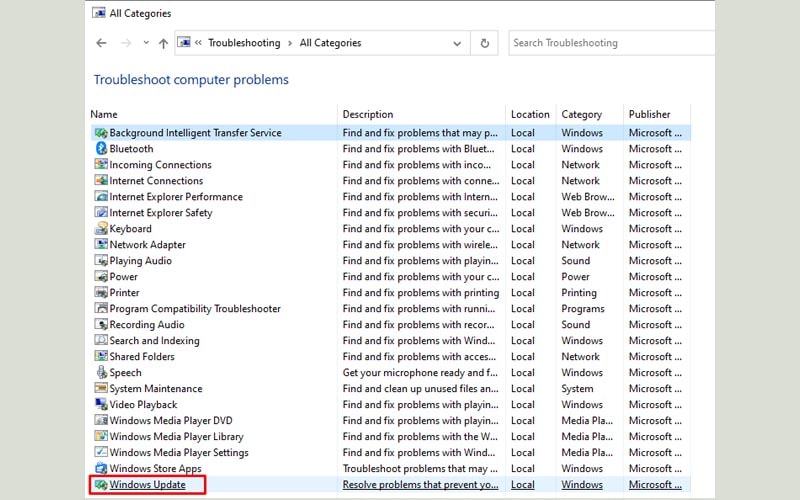Click the Network Adapter icon

(101, 244)
